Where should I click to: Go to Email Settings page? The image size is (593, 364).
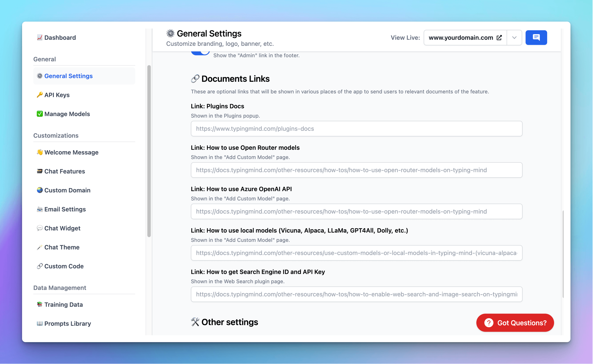pos(65,209)
